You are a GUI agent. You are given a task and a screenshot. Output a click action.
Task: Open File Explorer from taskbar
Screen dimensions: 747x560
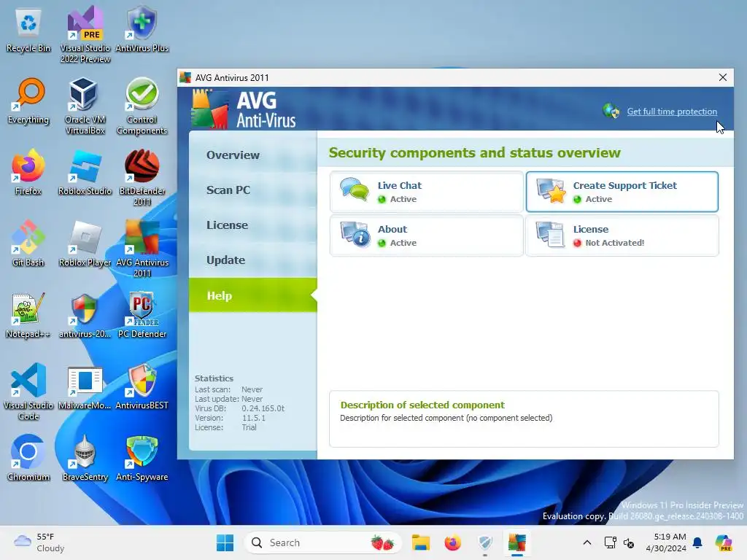click(x=421, y=542)
